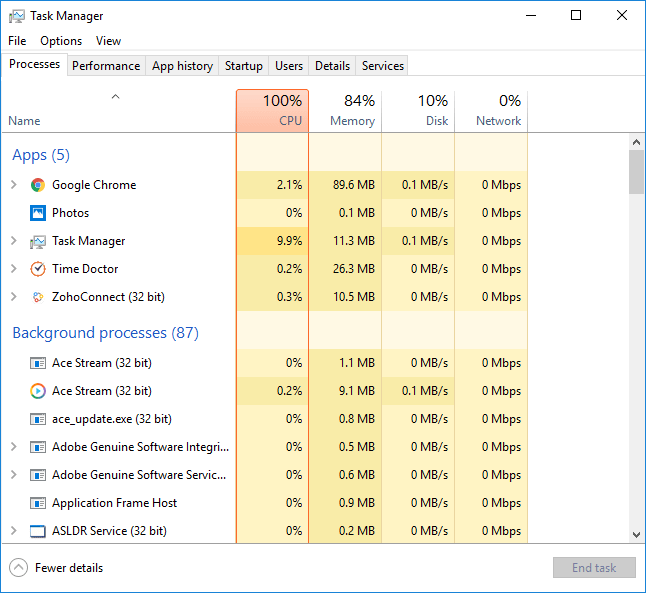The height and width of the screenshot is (593, 646).
Task: Expand the Google Chrome process group
Action: 14,185
